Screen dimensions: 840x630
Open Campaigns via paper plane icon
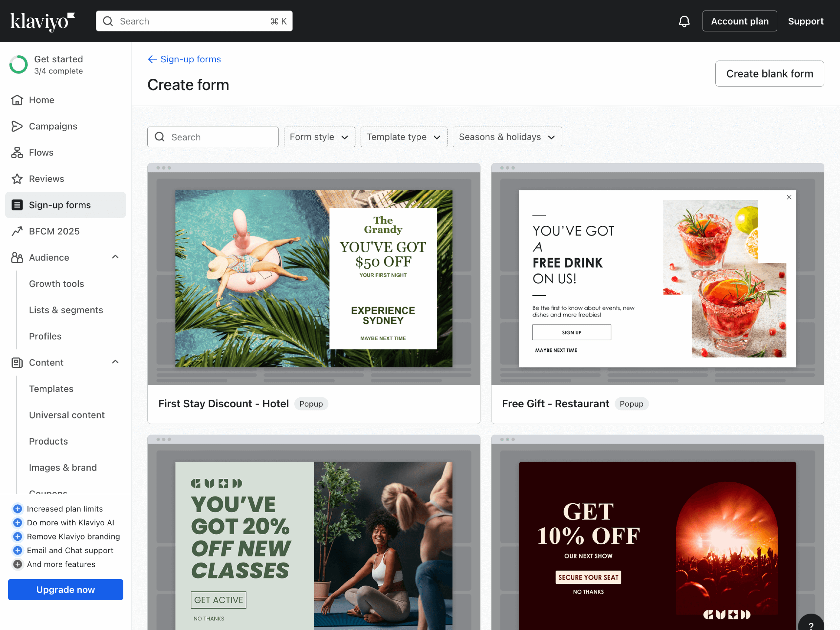[x=17, y=126]
